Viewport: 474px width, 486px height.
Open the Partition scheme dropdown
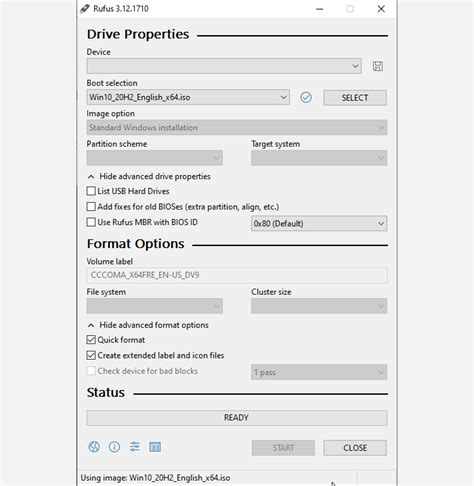point(155,158)
